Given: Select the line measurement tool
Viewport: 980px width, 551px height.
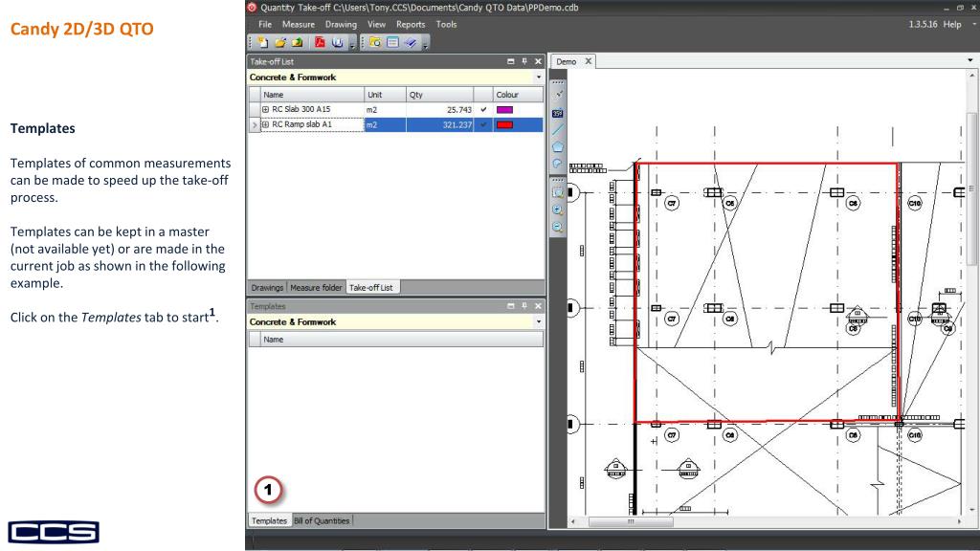Looking at the screenshot, I should 558,129.
